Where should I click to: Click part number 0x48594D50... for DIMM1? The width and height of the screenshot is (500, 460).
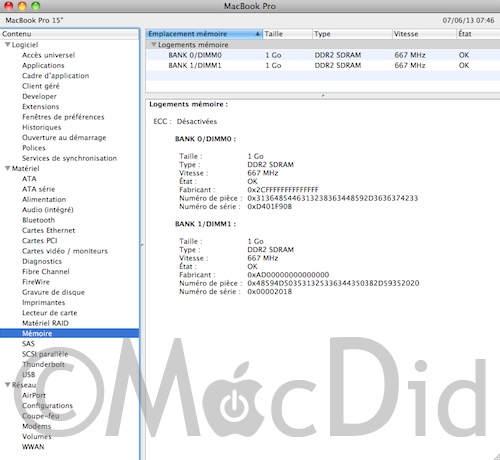(333, 283)
